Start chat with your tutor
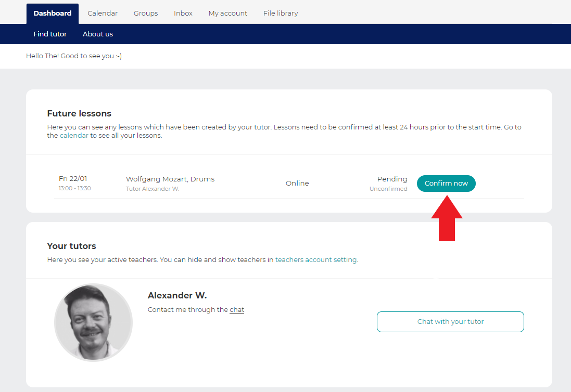Screen dimensions: 571x392 tap(450, 321)
